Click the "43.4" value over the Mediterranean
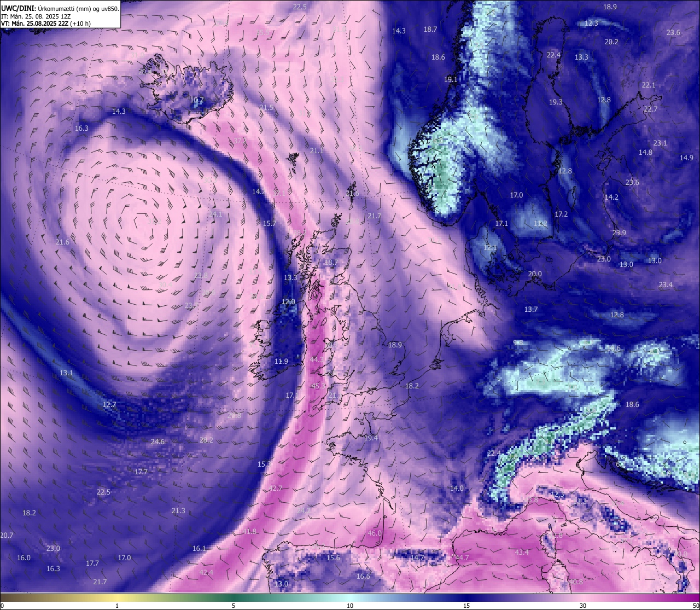 pos(522,552)
